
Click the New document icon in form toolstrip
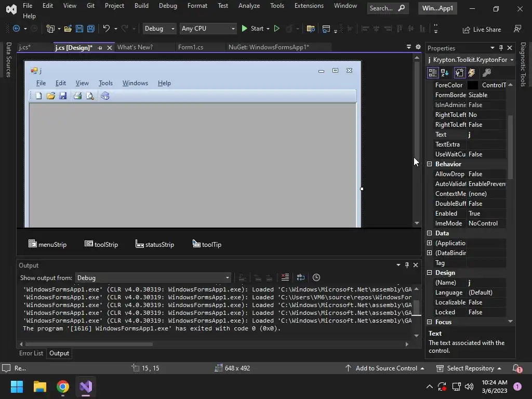[38, 96]
